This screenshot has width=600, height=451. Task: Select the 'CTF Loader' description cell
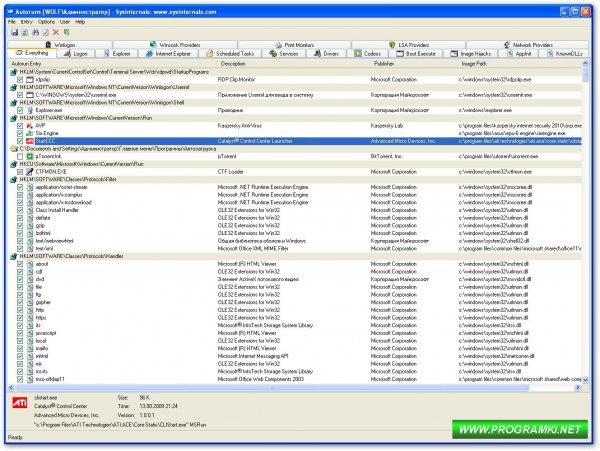[x=230, y=171]
